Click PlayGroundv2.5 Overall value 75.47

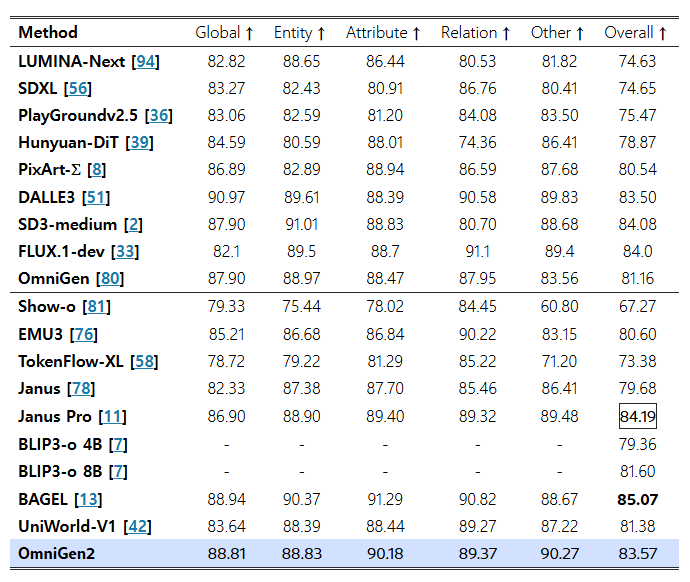[638, 115]
